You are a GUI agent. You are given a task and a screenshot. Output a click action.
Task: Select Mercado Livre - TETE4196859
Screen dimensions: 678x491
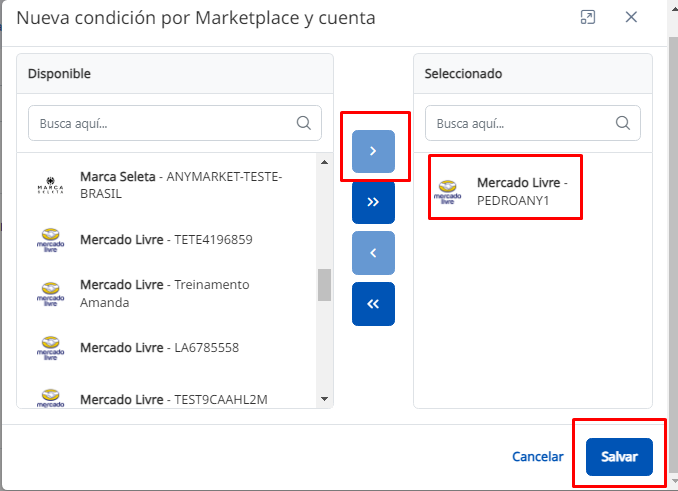[x=166, y=240]
